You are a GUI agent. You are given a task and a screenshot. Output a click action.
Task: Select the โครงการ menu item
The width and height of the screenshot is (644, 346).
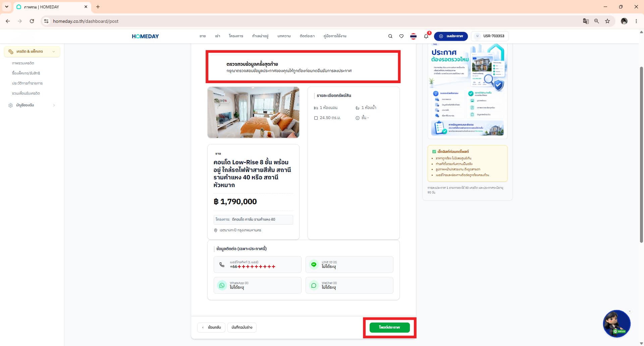(x=236, y=36)
